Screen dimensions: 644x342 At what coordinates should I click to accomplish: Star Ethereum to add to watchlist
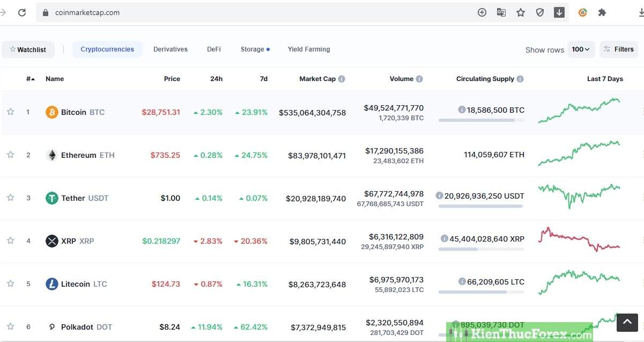tap(10, 155)
